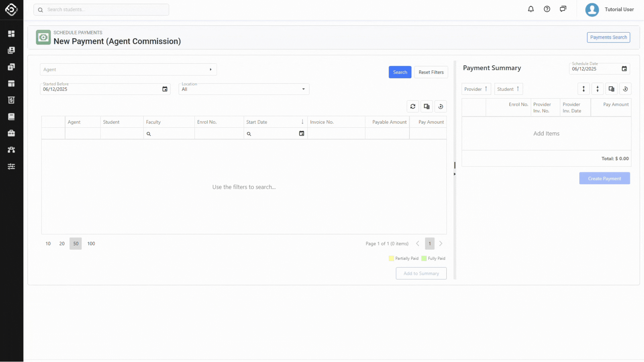The height and width of the screenshot is (362, 644).
Task: Click the column chooser icon in main grid
Action: [x=427, y=107]
